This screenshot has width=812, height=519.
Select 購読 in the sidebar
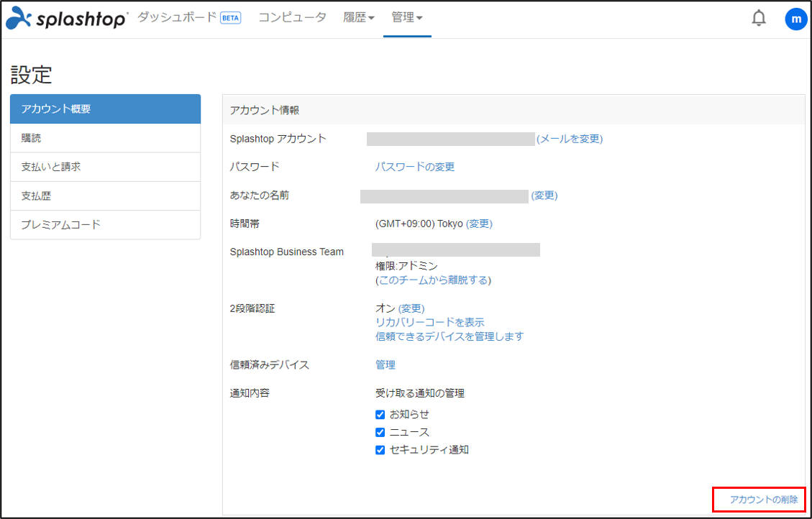105,138
